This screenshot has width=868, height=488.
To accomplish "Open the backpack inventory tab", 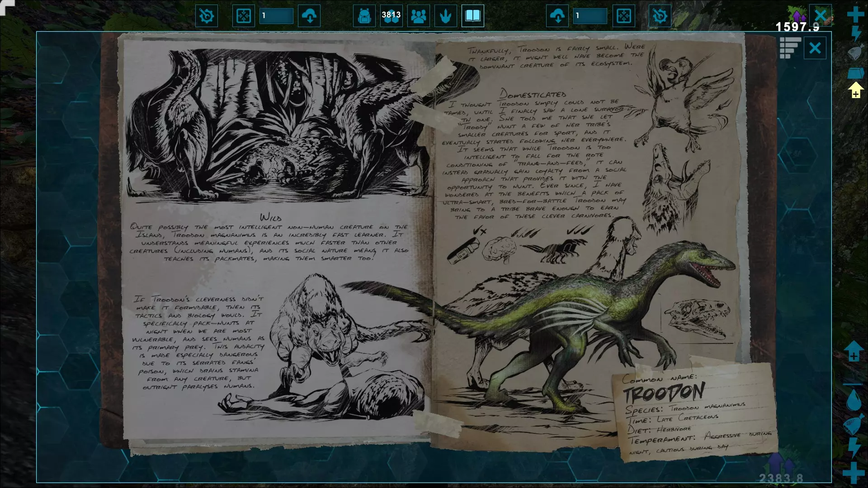I will 364,16.
